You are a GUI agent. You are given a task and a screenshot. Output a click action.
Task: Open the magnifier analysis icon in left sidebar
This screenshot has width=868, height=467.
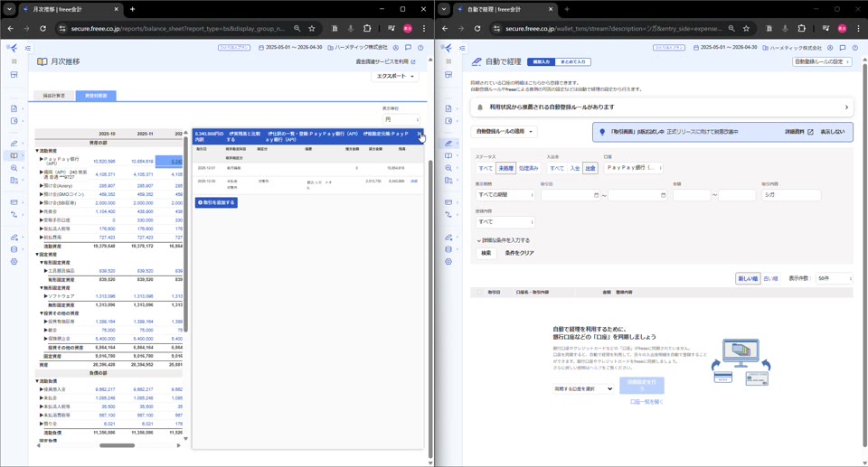click(14, 168)
